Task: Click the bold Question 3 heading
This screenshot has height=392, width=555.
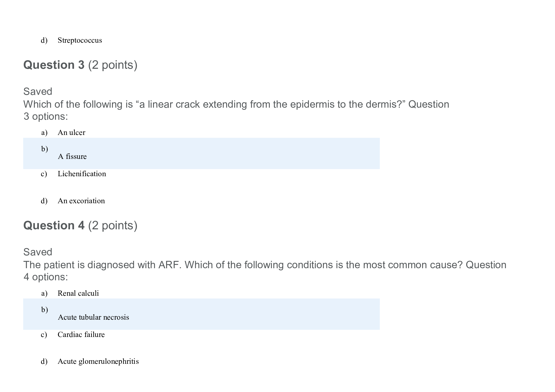Action: [x=54, y=65]
